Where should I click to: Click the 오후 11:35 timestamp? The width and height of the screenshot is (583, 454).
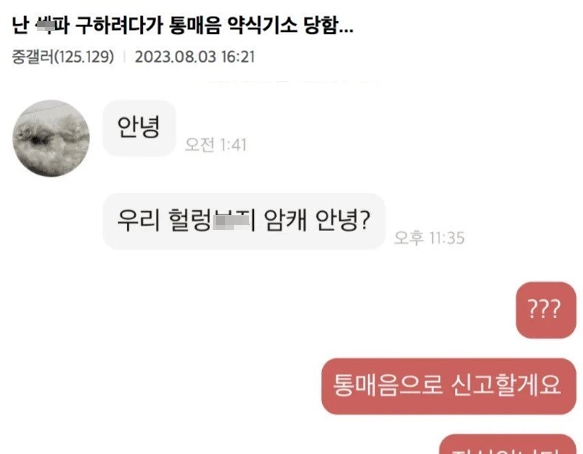click(x=429, y=238)
